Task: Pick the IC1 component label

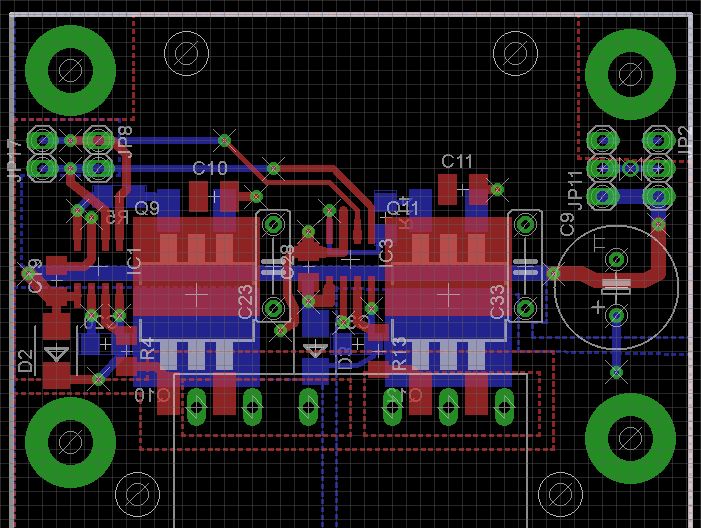Action: pos(135,264)
